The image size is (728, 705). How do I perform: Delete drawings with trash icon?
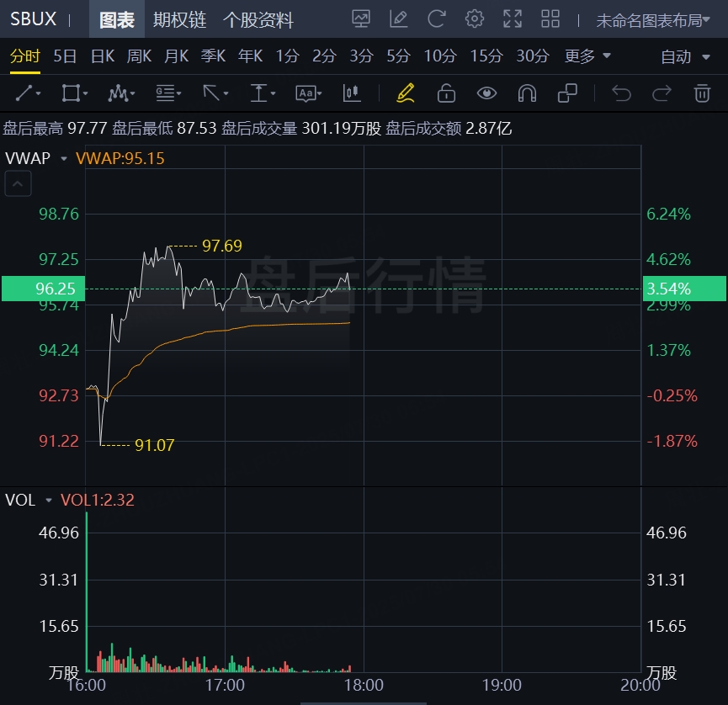[x=702, y=93]
